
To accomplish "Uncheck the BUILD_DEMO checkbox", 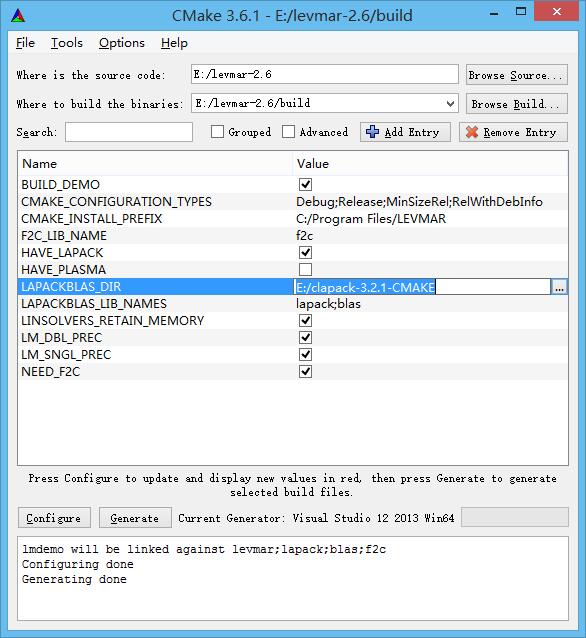I will point(305,185).
